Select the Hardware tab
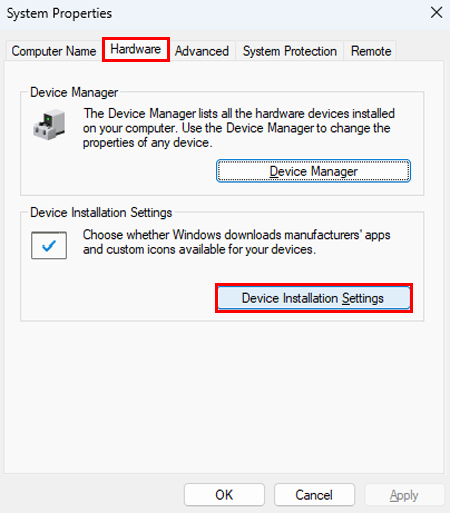Screen dimensions: 450x513 (x=136, y=49)
